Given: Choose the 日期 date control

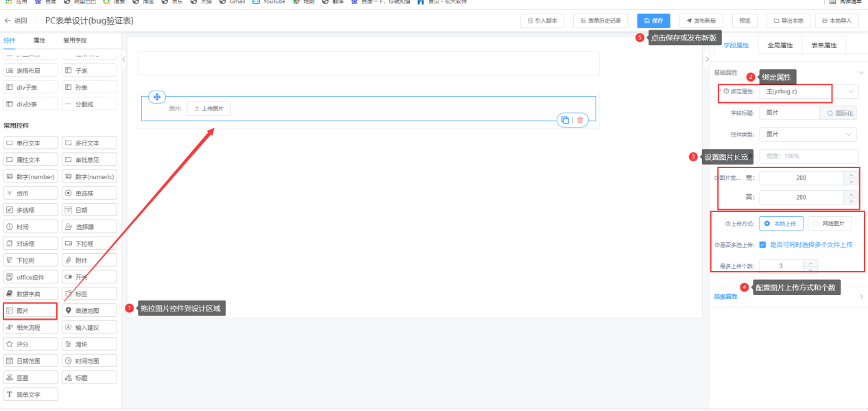Looking at the screenshot, I should coord(89,210).
